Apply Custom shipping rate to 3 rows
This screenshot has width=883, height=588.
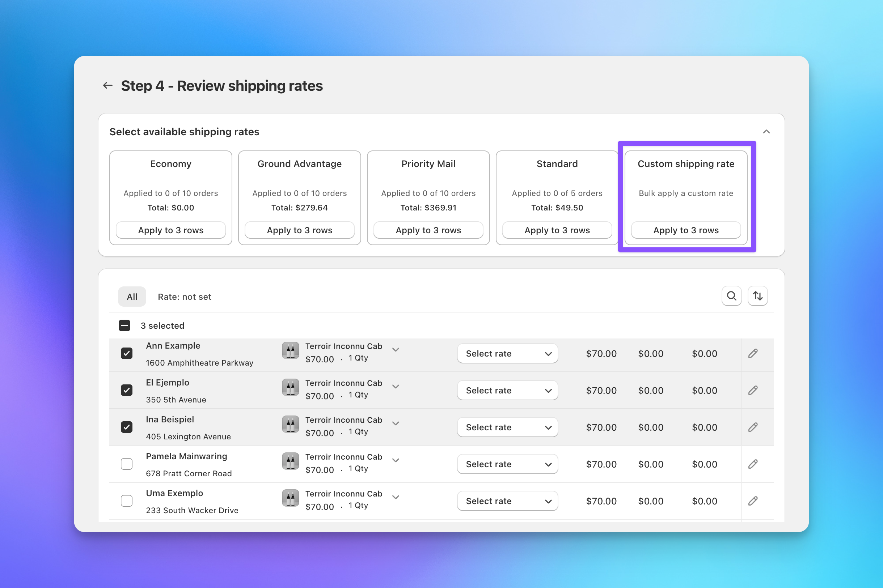pyautogui.click(x=686, y=230)
